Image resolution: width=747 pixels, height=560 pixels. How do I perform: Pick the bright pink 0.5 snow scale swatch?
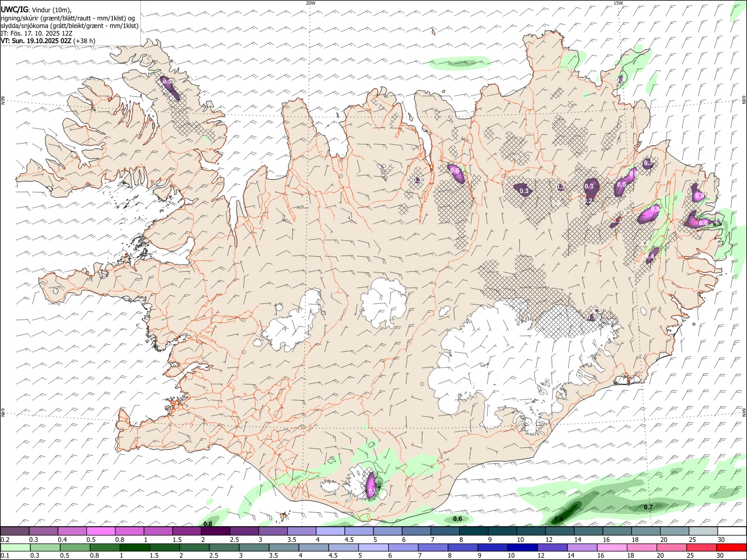pos(101,531)
